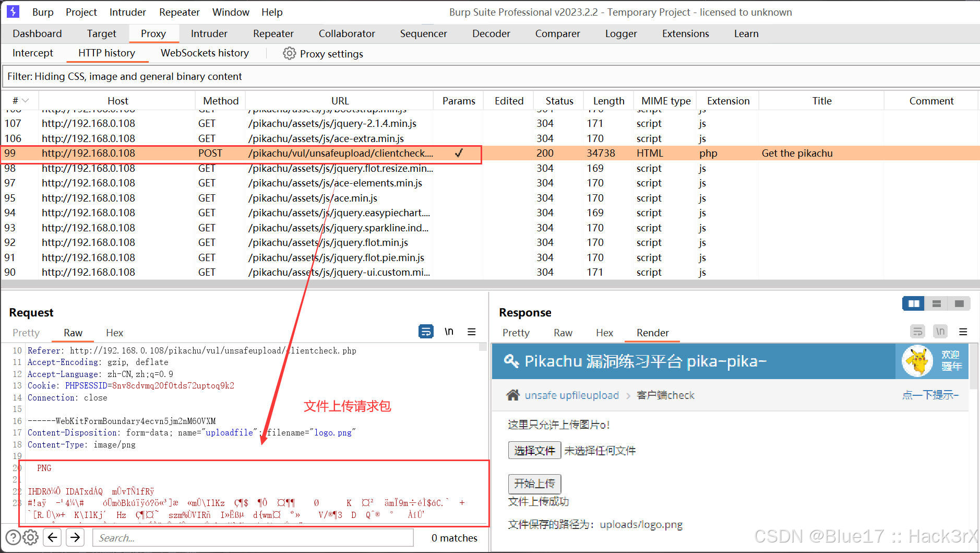Sort history by Length column header
980x553 pixels.
coord(608,101)
